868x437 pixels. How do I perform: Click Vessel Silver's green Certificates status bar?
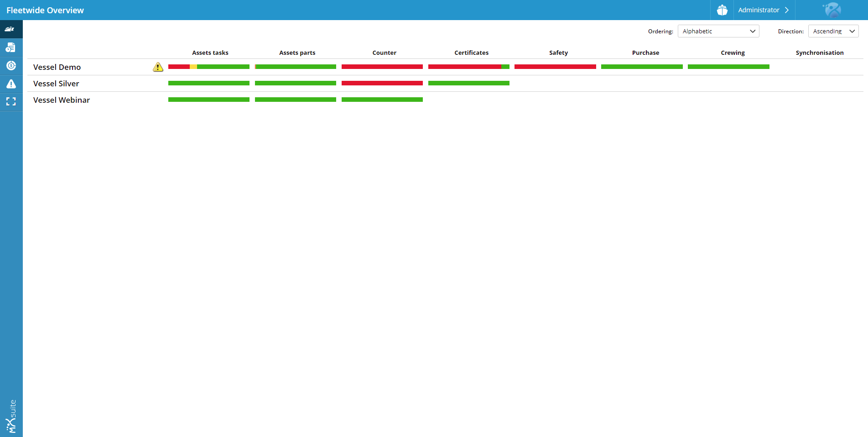468,83
